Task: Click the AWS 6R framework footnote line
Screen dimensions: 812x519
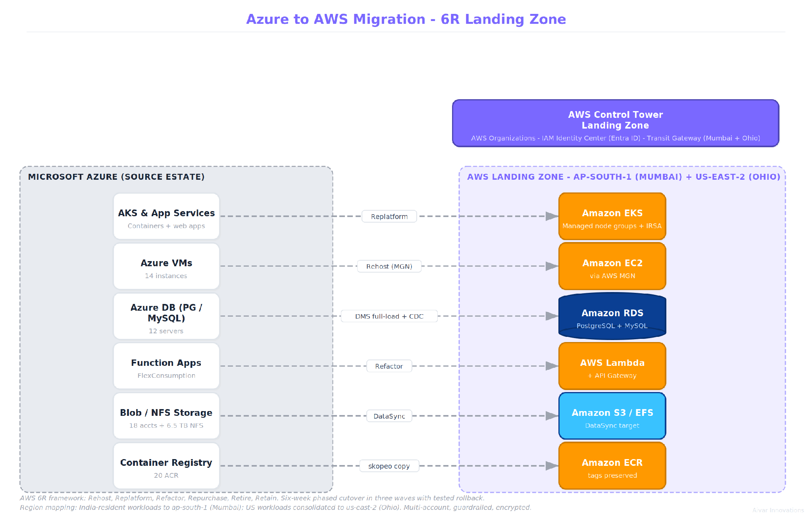Action: [x=252, y=498]
